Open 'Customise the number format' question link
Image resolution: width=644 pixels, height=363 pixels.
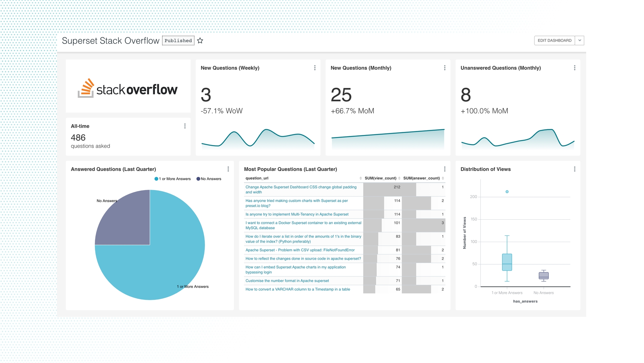click(x=287, y=281)
